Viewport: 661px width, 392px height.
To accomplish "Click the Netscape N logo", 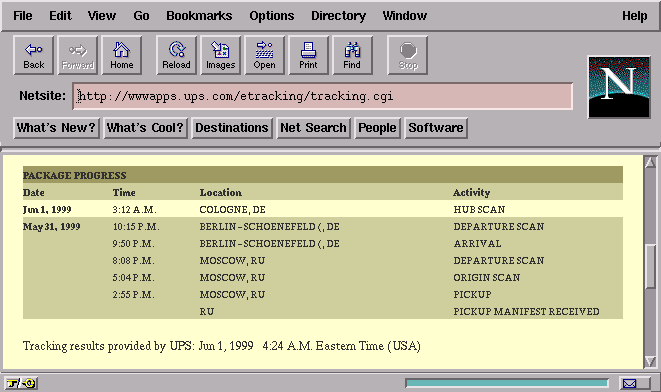I will tap(619, 87).
